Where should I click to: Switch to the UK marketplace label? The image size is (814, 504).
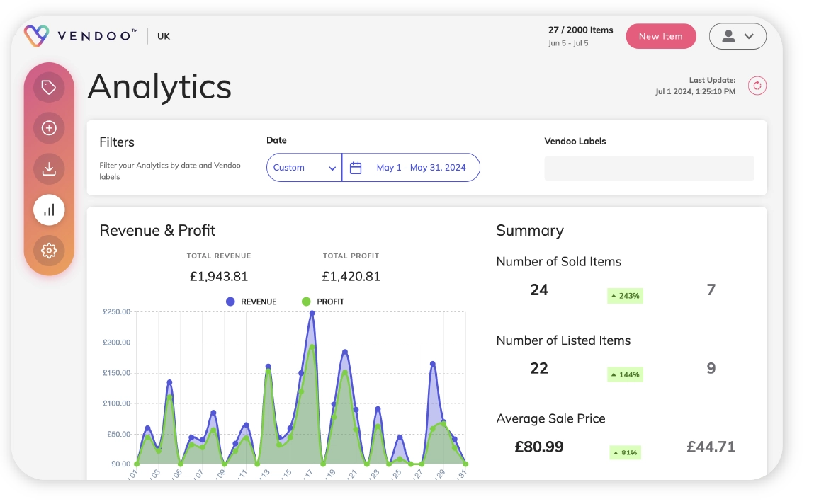point(164,35)
